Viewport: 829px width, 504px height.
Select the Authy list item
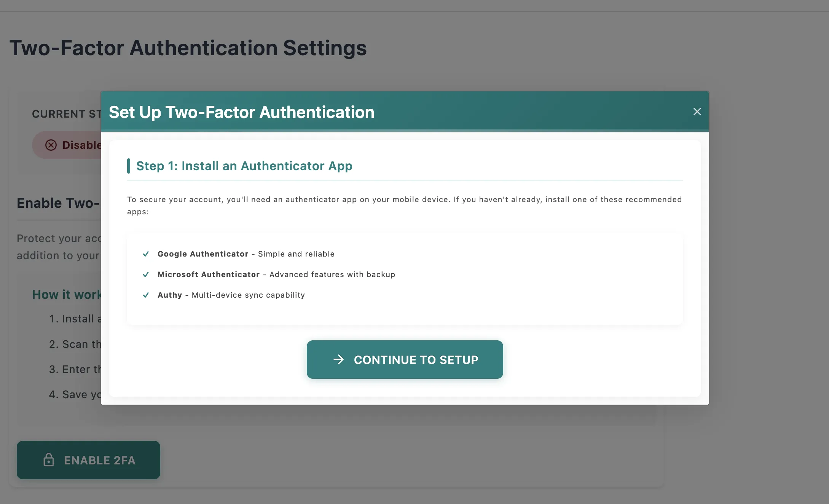231,295
